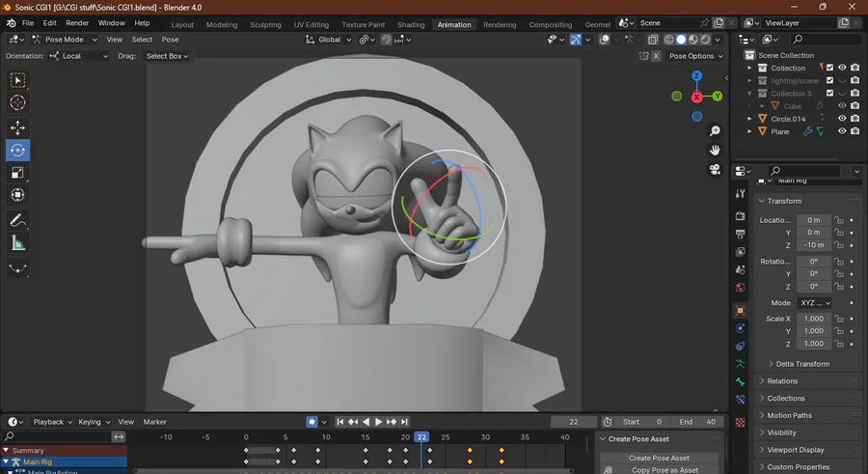Open the Pose Mode dropdown
Viewport: 868px width, 474px height.
pos(65,40)
